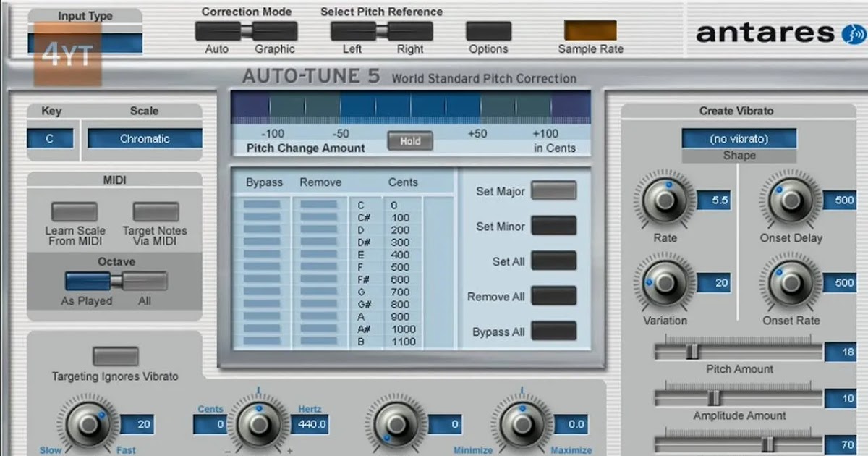Open the Key dropdown showing C
This screenshot has height=456, width=868.
pyautogui.click(x=50, y=138)
